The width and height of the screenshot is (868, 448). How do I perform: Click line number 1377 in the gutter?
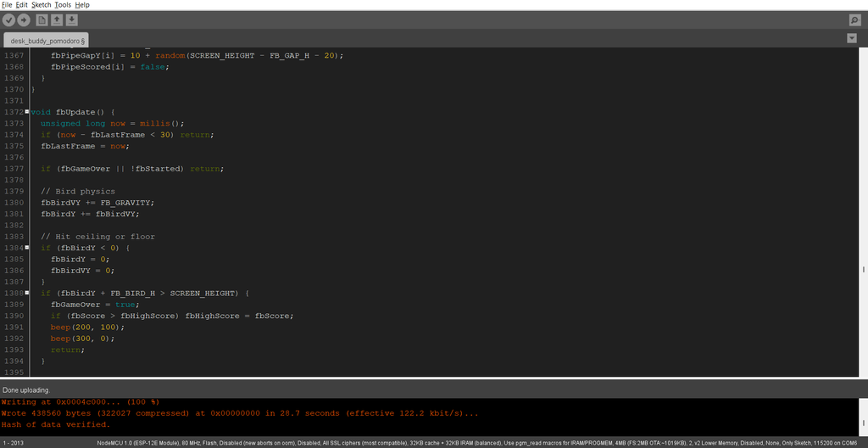click(x=13, y=169)
